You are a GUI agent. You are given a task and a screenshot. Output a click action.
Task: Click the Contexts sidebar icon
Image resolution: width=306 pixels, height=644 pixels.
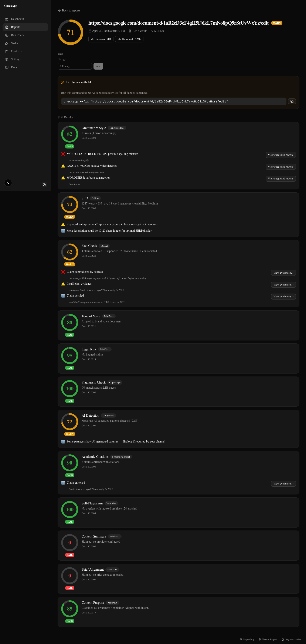pyautogui.click(x=7, y=51)
